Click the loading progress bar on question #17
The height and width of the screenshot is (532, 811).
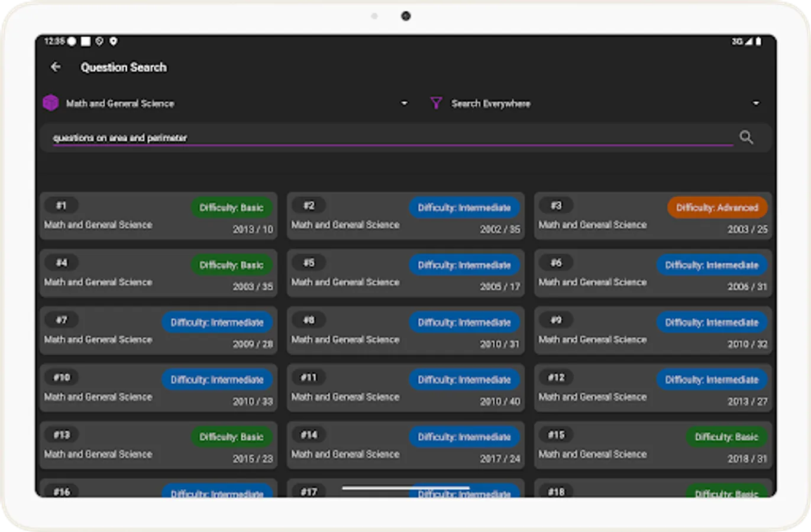tap(405, 488)
